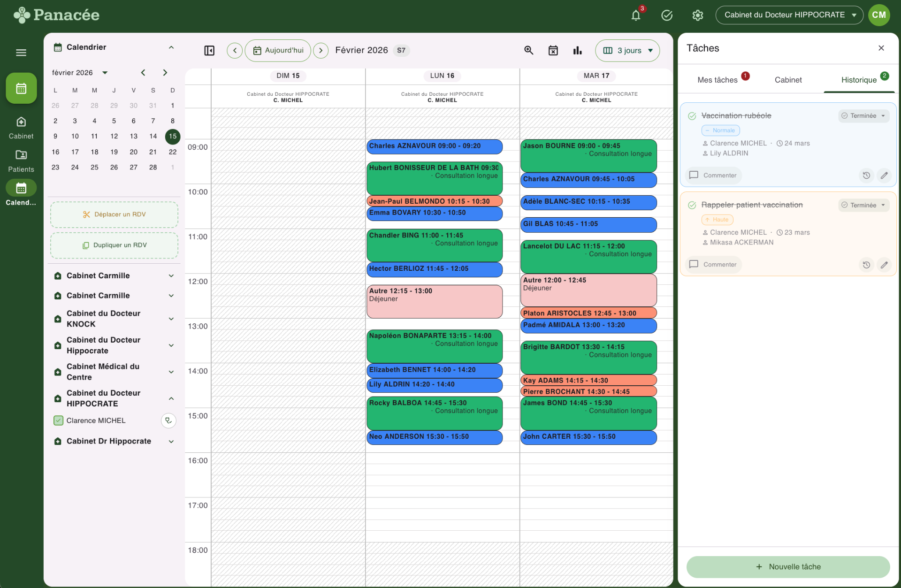Viewport: 901px width, 588px height.
Task: Open Platon ARISTOCLES 12:45 appointment
Action: click(x=588, y=313)
